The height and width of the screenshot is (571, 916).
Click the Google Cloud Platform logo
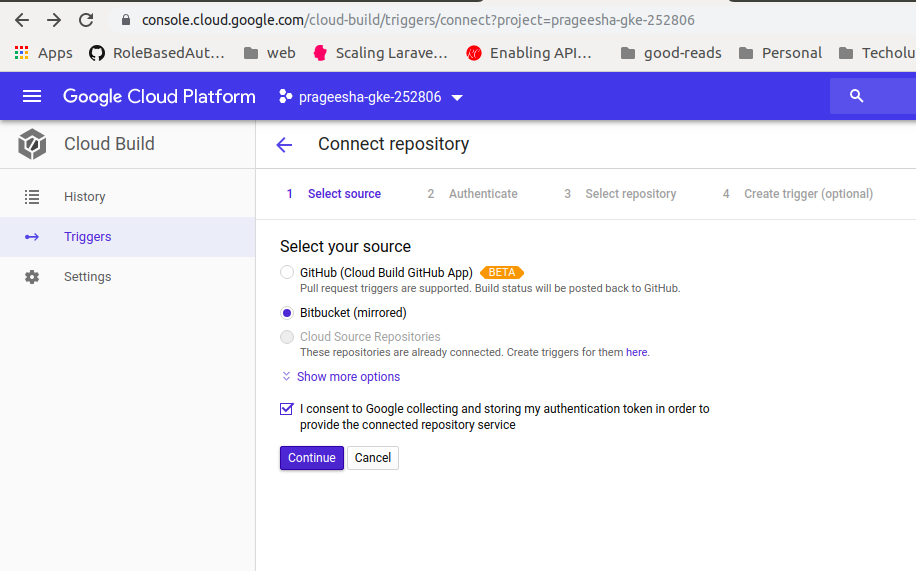click(159, 96)
